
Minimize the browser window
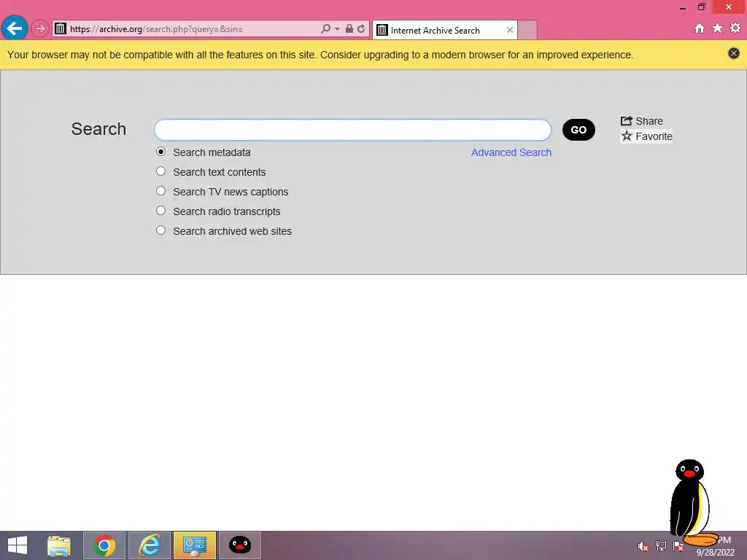(x=683, y=7)
